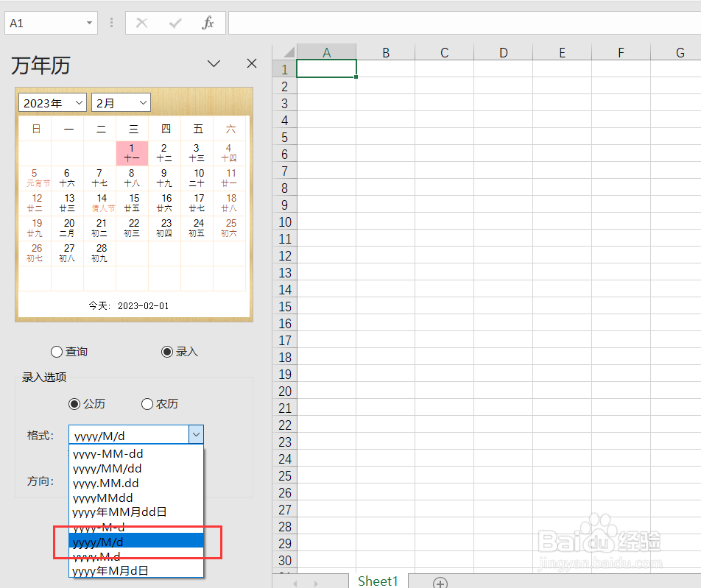This screenshot has height=588, width=701.
Task: Select calendar date 17 廿七
Action: [197, 203]
